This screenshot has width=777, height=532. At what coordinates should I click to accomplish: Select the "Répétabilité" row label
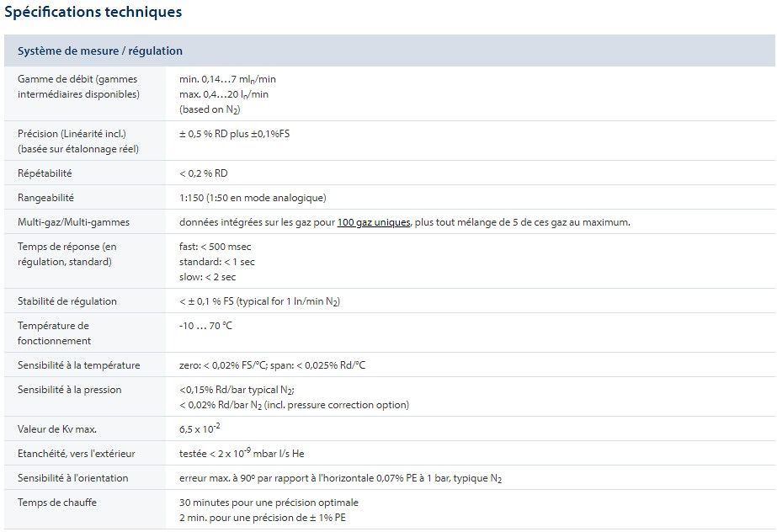45,173
